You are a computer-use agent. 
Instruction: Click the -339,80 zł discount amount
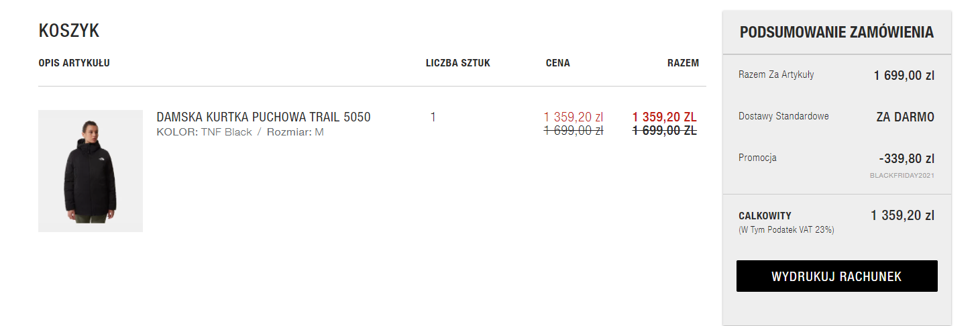pyautogui.click(x=906, y=159)
